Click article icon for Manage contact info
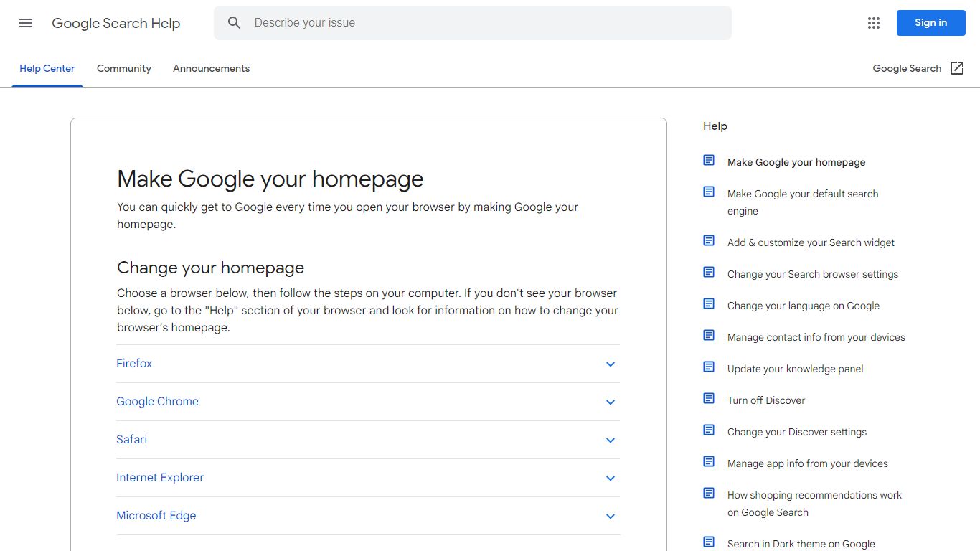980x551 pixels. [709, 336]
